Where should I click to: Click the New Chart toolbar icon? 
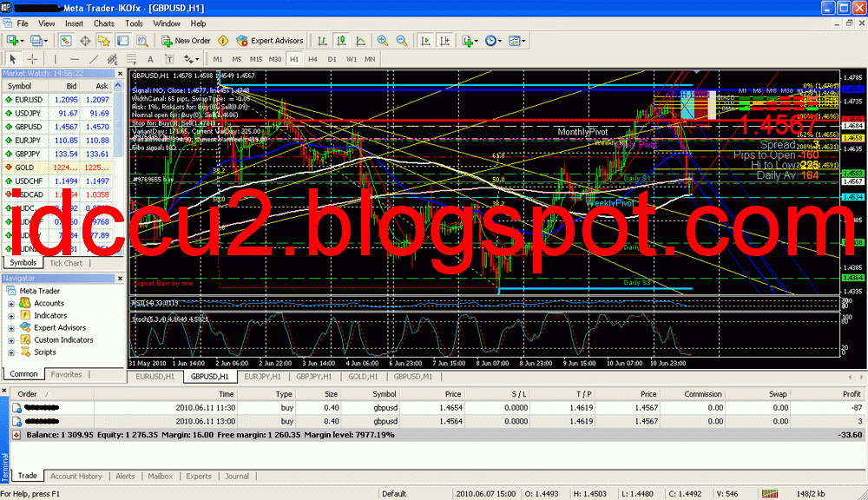tap(14, 41)
